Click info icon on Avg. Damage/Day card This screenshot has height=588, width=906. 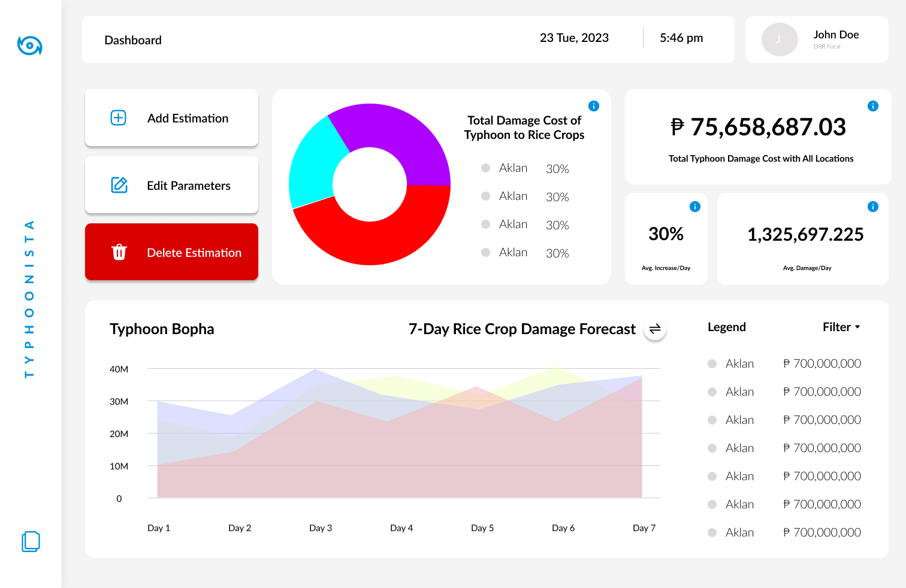point(873,207)
